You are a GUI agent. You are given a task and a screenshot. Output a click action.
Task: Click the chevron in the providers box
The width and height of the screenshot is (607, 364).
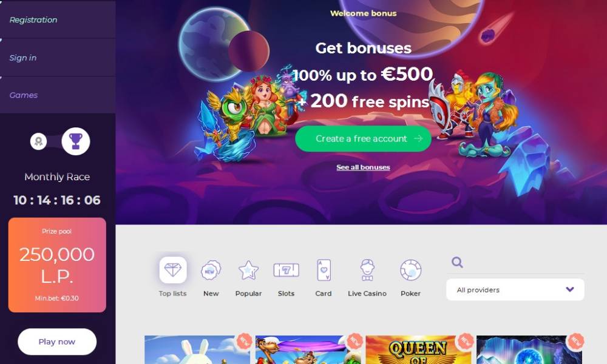tap(570, 289)
